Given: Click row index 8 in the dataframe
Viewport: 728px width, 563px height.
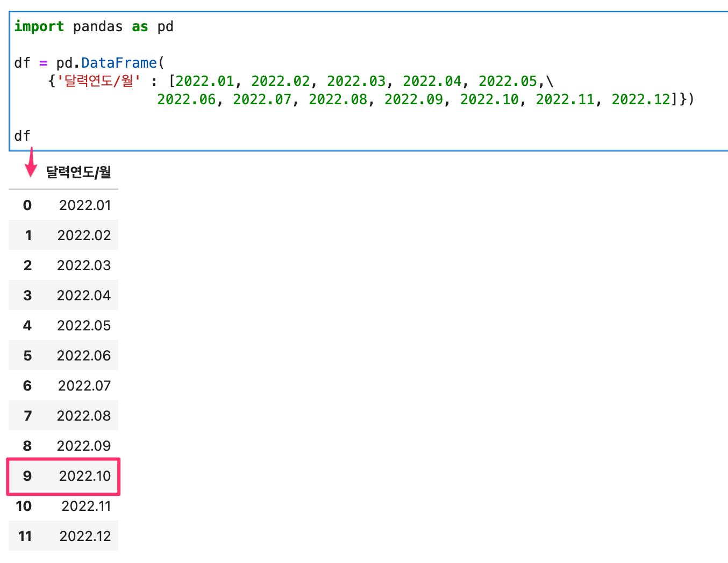Looking at the screenshot, I should click(x=27, y=446).
